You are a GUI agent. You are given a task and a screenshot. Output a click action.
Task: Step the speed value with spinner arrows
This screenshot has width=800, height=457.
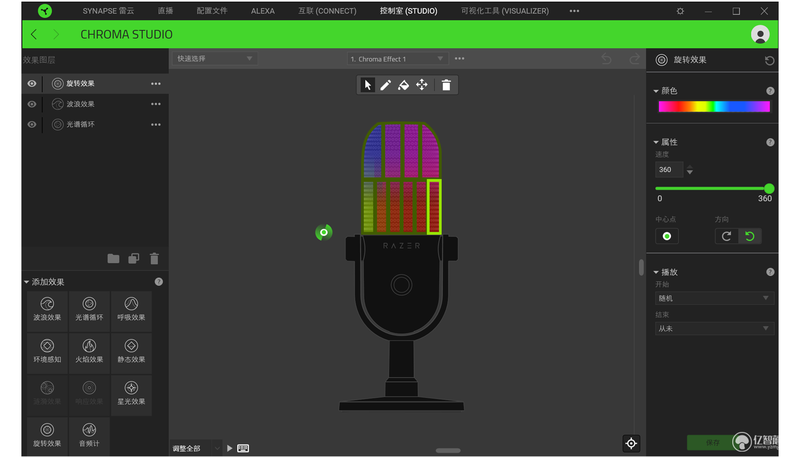pos(690,169)
